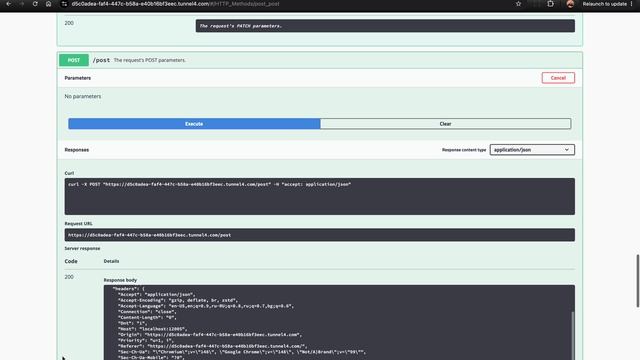Click the response body scrollbar
The height and width of the screenshot is (360, 640).
[572, 336]
